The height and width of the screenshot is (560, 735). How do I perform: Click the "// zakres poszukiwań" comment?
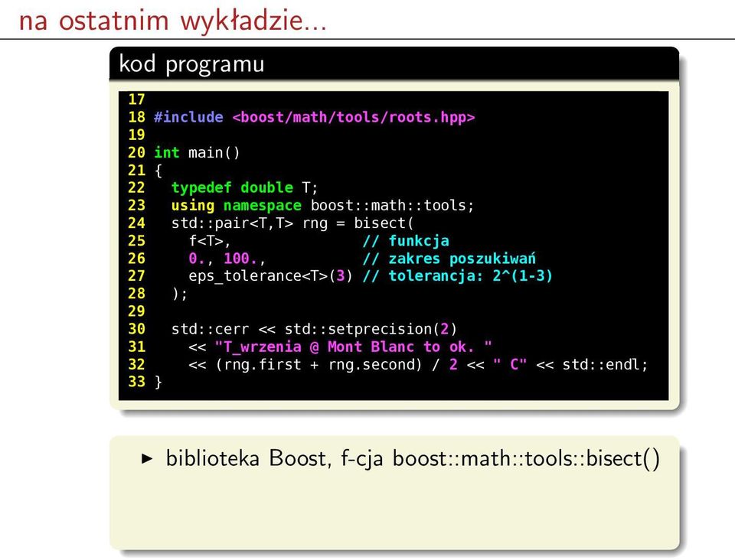click(449, 259)
